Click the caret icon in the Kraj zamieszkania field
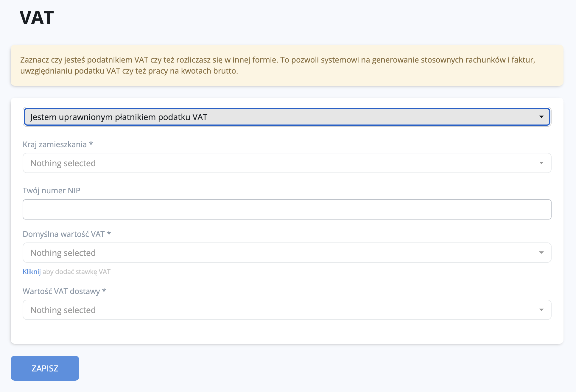576x392 pixels. coord(541,163)
